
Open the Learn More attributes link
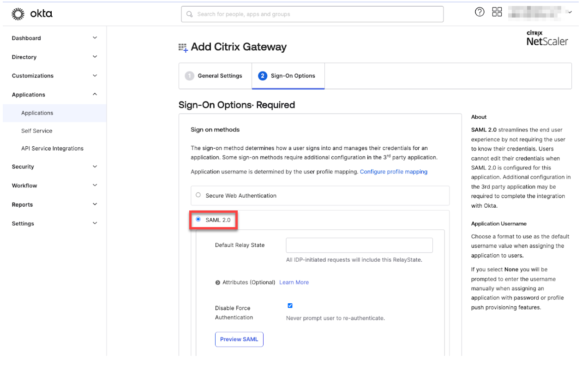pyautogui.click(x=294, y=282)
